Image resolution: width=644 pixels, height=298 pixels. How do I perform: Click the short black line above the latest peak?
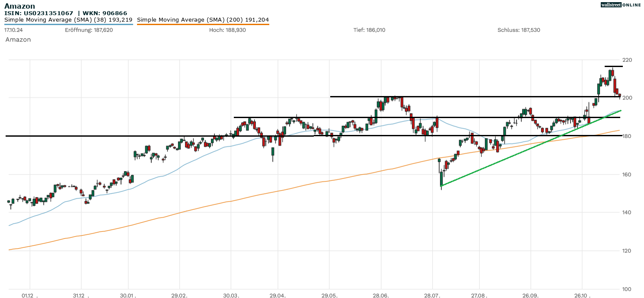tap(613, 66)
